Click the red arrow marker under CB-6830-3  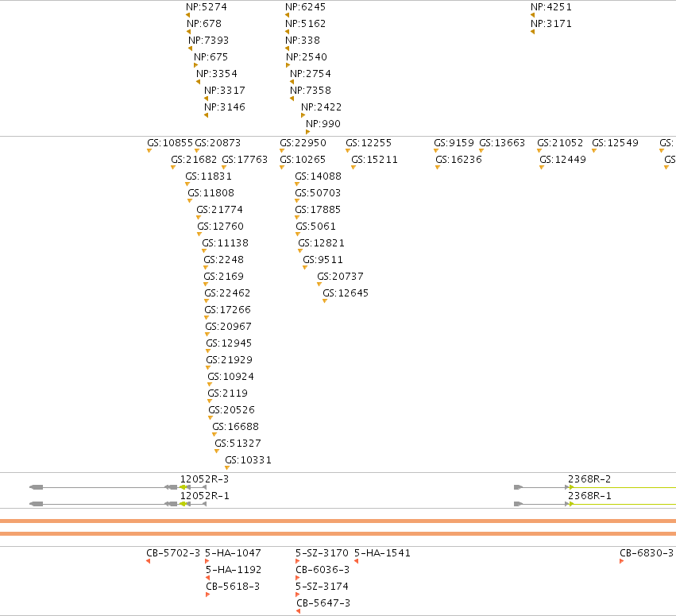point(622,561)
